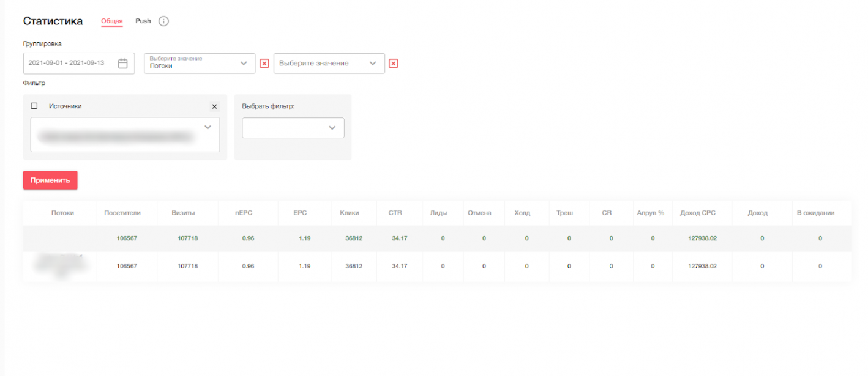Click the Треш column header
The height and width of the screenshot is (376, 868).
565,213
